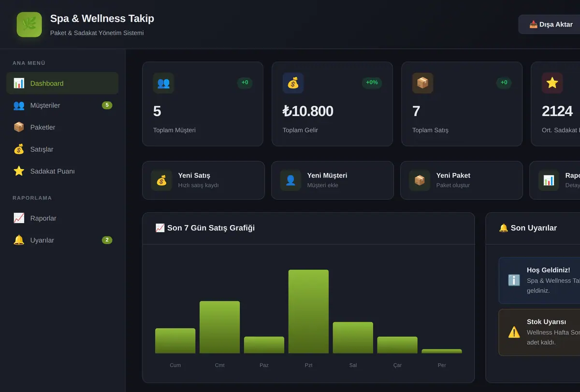Click the Toplam Gelir money bag icon
Screen dimensions: 580x392
click(293, 83)
